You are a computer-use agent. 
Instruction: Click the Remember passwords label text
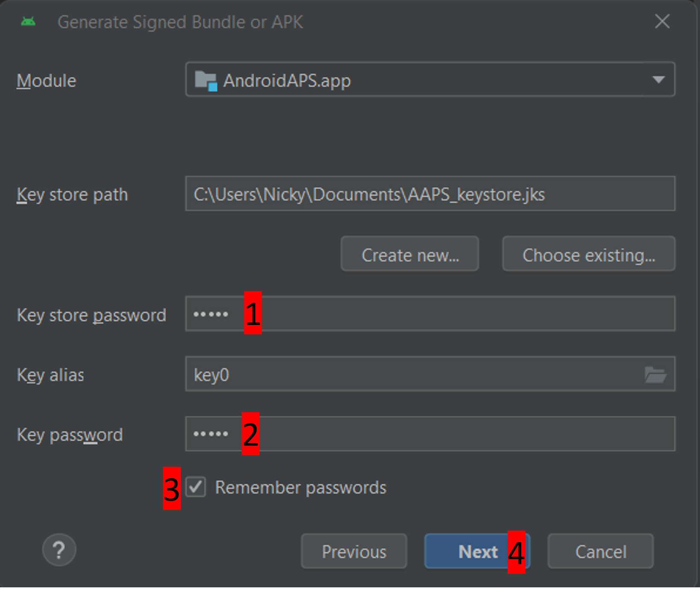(x=300, y=488)
